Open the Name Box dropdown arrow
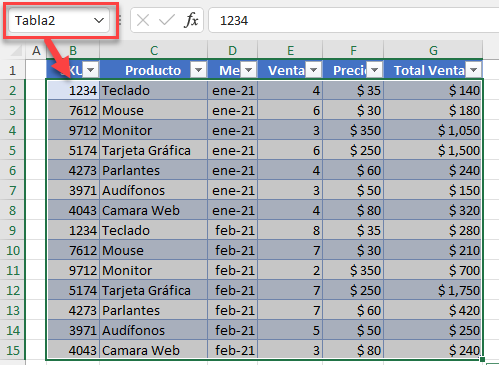This screenshot has height=365, width=499. pos(99,21)
